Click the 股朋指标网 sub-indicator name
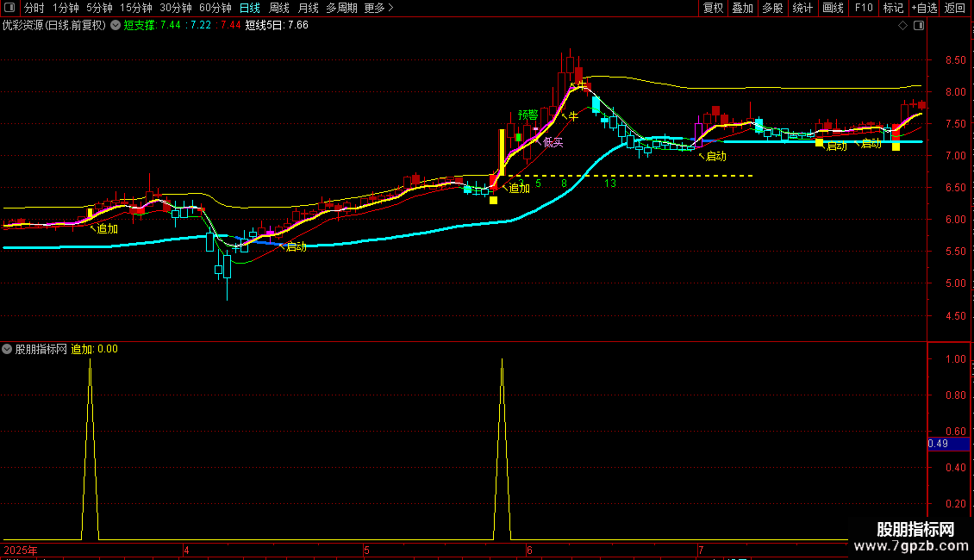 pos(41,349)
